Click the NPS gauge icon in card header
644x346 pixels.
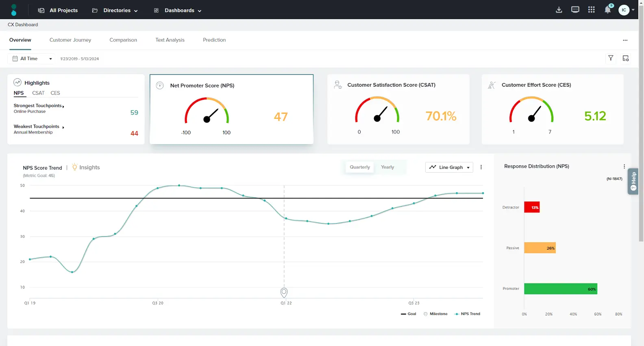(x=160, y=85)
